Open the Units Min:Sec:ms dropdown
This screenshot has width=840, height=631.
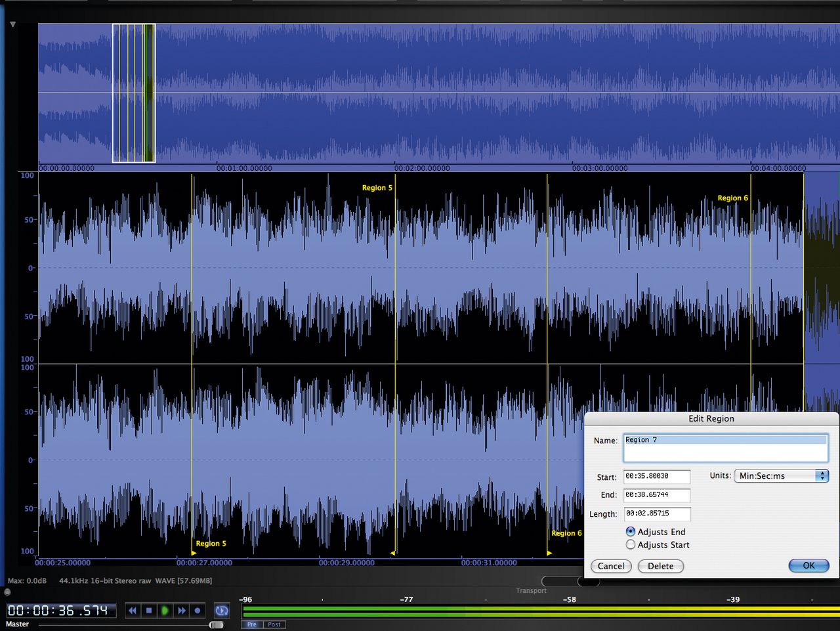tap(782, 476)
